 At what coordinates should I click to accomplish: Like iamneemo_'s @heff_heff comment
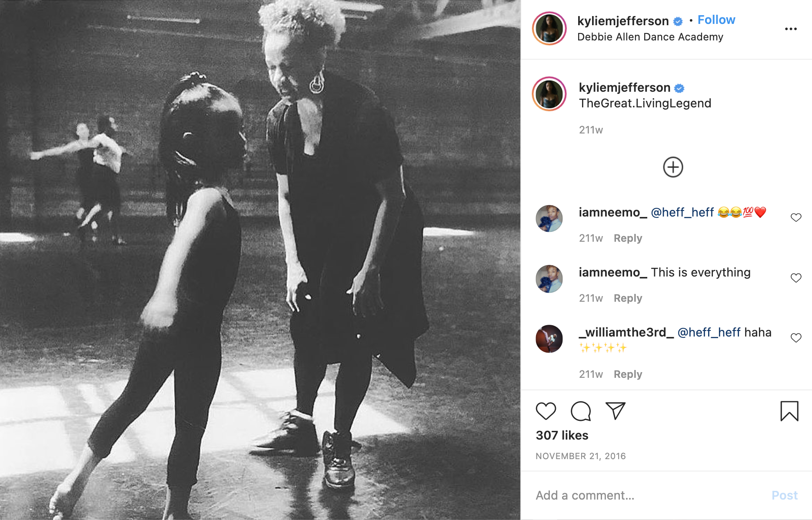[796, 217]
